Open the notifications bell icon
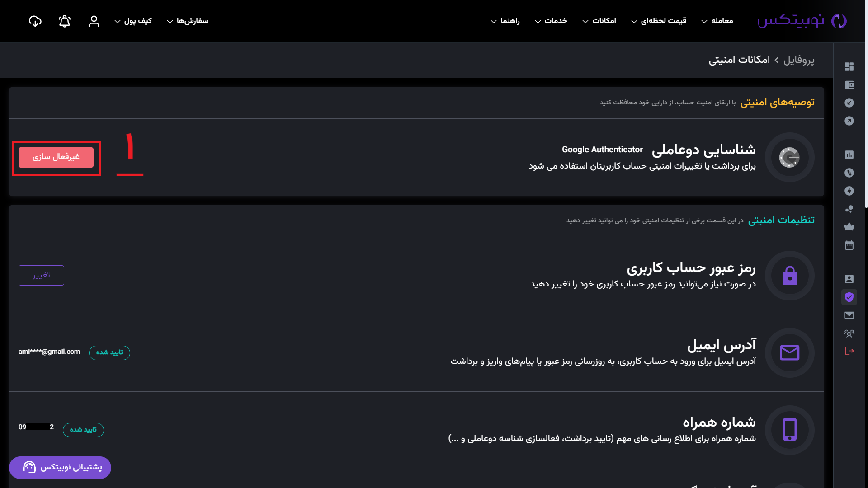868x488 pixels. (x=65, y=21)
